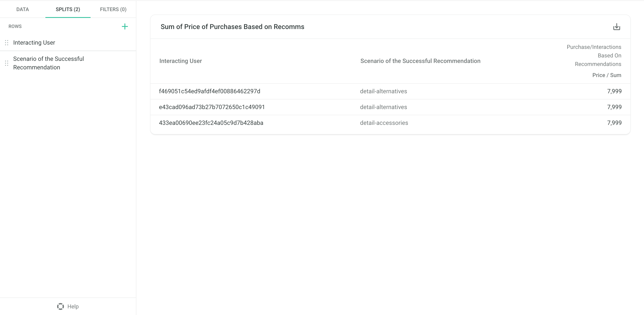Click the Sum of Price of Purchases title
The width and height of the screenshot is (644, 315).
[232, 27]
